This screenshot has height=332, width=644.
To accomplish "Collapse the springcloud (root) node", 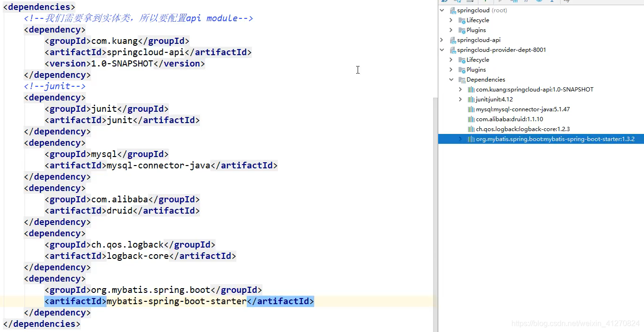I will coord(442,10).
